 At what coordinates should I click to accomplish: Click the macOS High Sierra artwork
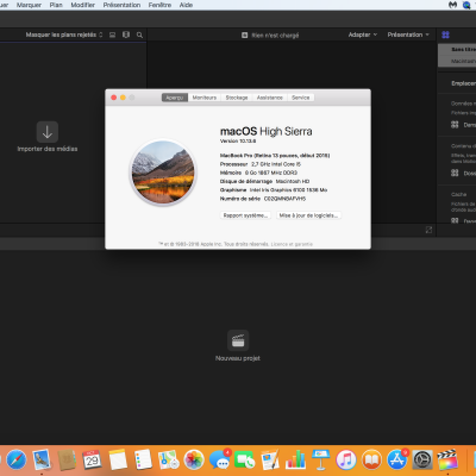point(163,172)
